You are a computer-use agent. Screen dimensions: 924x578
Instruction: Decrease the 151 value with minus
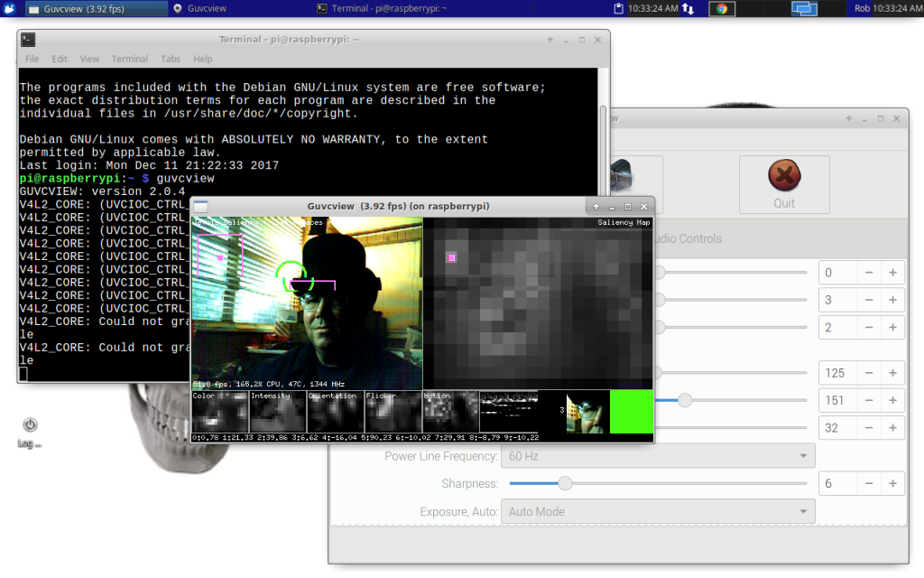869,400
